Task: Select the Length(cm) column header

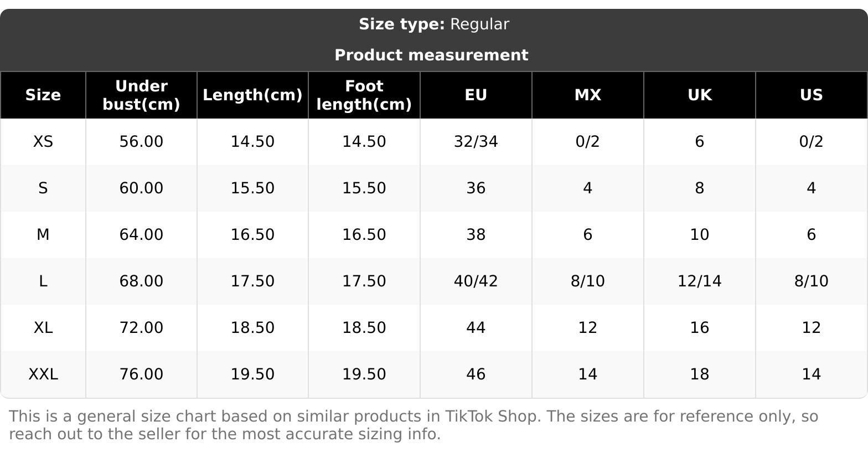Action: 252,95
